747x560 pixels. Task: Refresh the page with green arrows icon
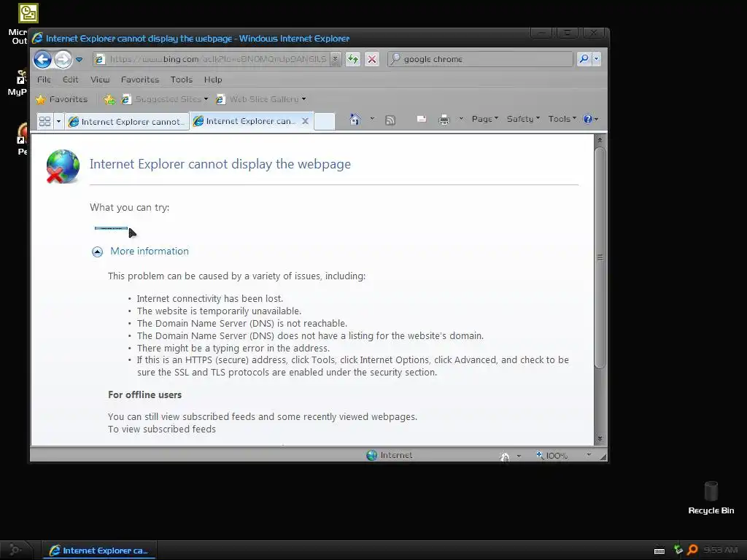pyautogui.click(x=353, y=59)
